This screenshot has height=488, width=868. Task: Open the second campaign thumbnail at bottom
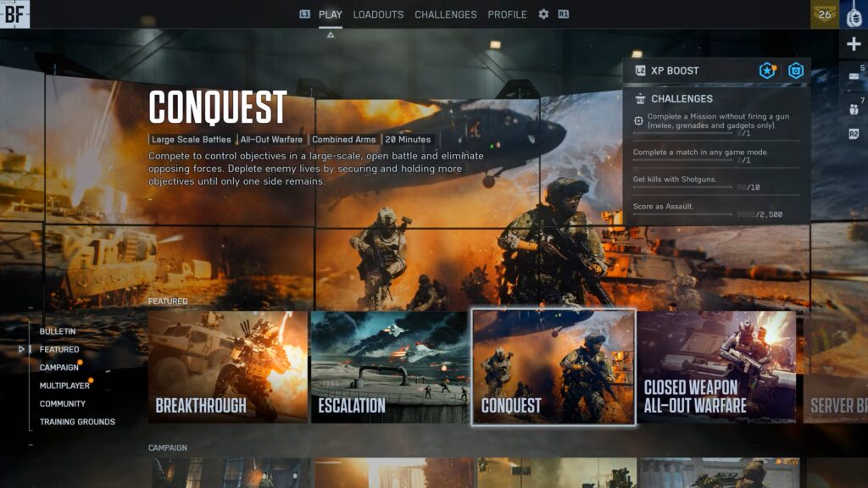[x=394, y=473]
